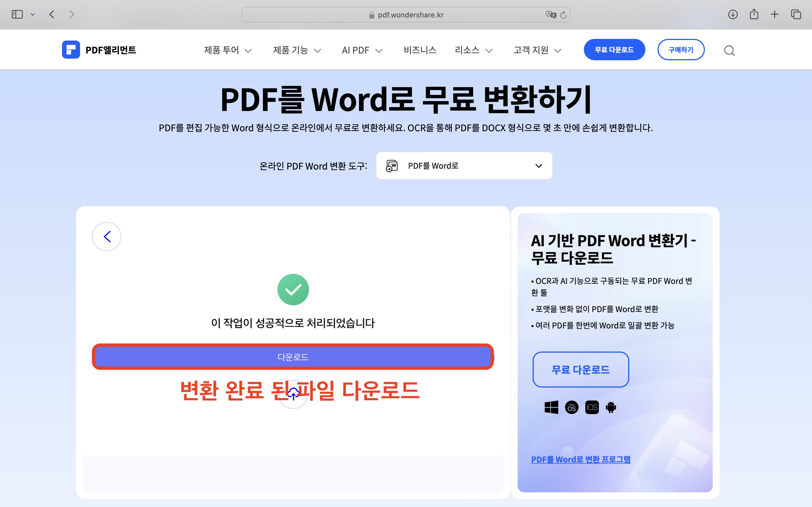Open the PDF를 Word로 변환 프로그램 link
The height and width of the screenshot is (507, 812).
581,459
